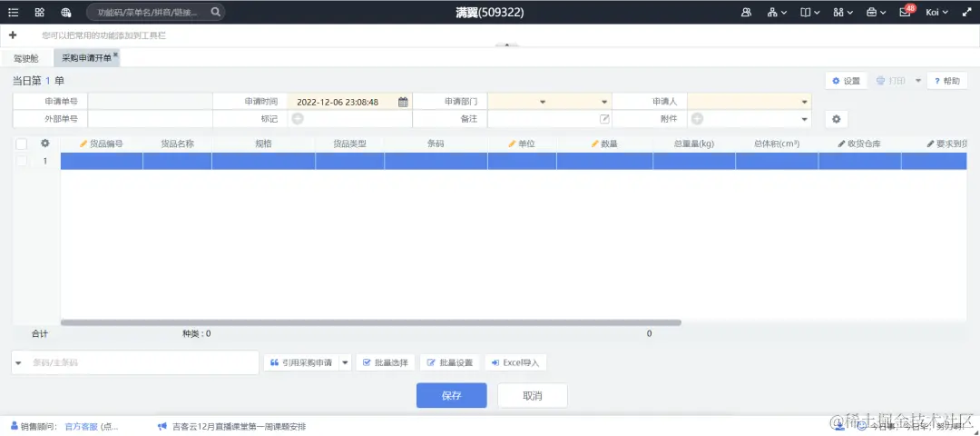This screenshot has height=436, width=980.
Task: Click the 打印 button
Action: [x=891, y=81]
